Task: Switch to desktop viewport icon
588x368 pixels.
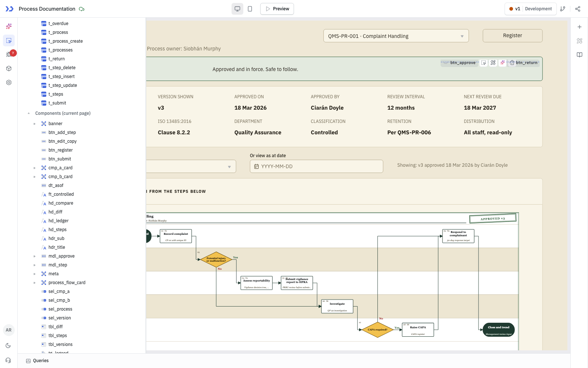Action: 237,9
